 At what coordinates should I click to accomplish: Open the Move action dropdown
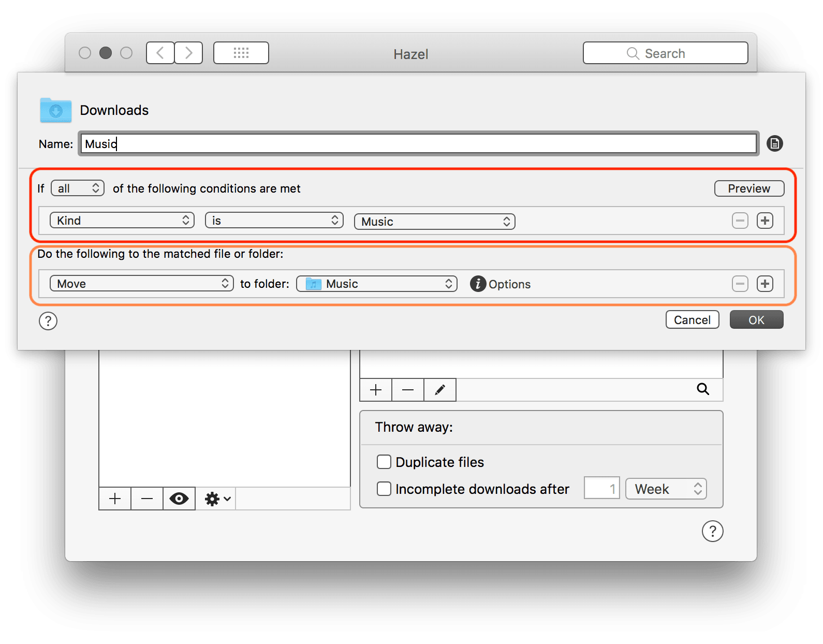141,284
